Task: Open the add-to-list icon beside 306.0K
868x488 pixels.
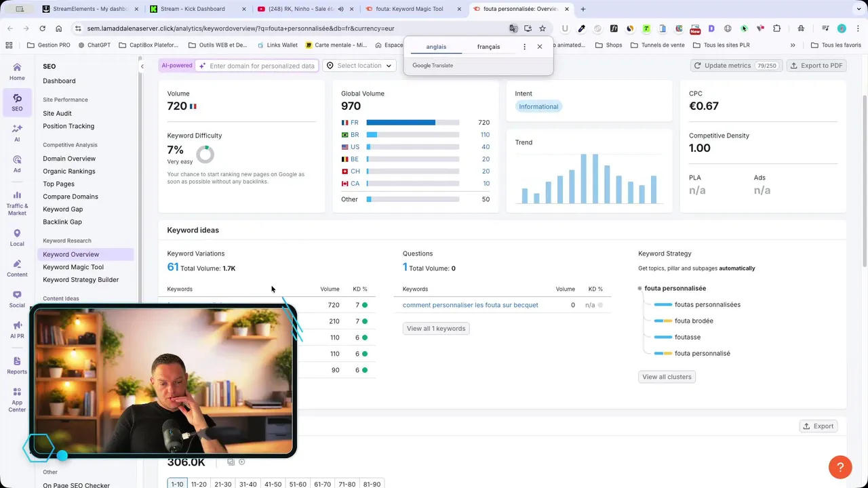Action: pyautogui.click(x=231, y=462)
